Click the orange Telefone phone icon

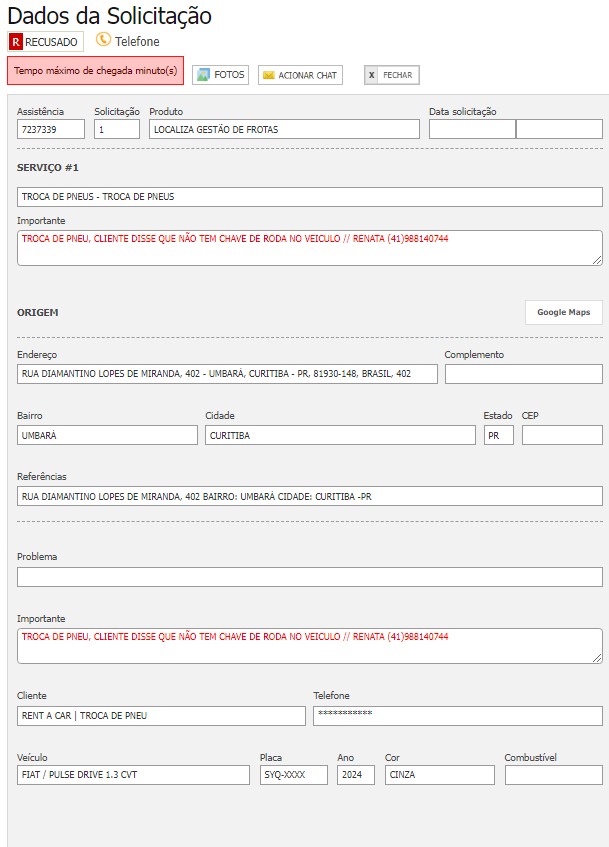[103, 40]
